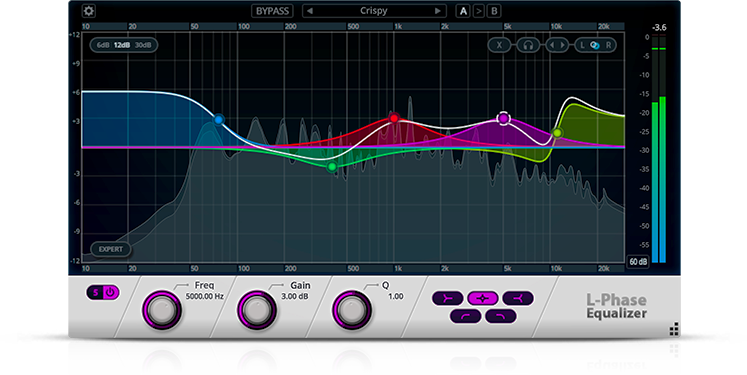
Task: Click the resize grip dots icon
Action: (674, 329)
